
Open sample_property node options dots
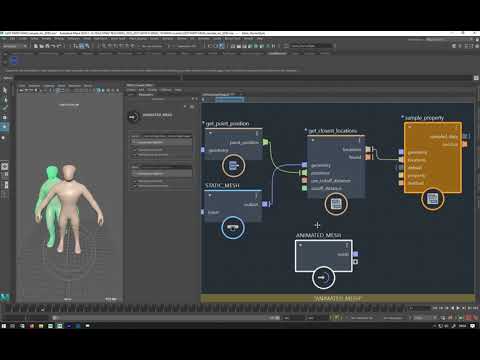point(456,127)
